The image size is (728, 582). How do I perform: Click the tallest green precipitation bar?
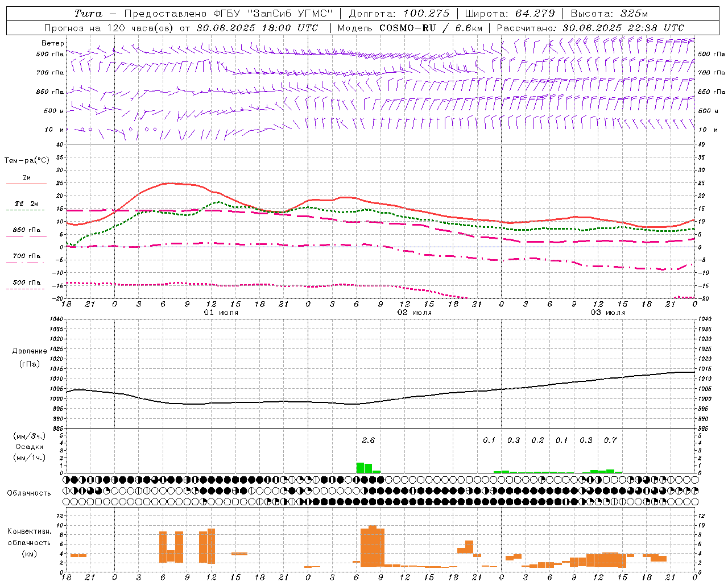point(360,468)
